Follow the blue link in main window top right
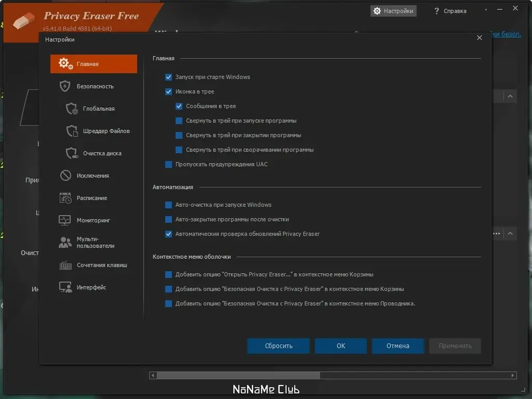The image size is (532, 399). coord(506,34)
